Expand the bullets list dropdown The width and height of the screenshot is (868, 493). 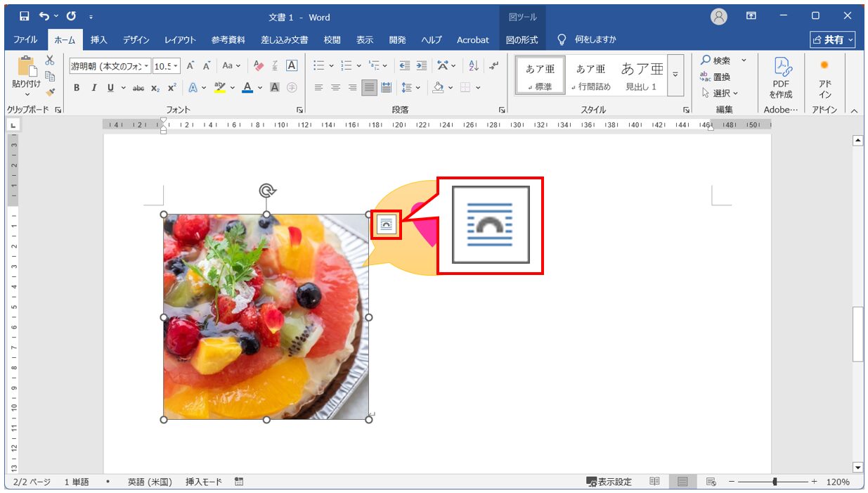[x=332, y=66]
